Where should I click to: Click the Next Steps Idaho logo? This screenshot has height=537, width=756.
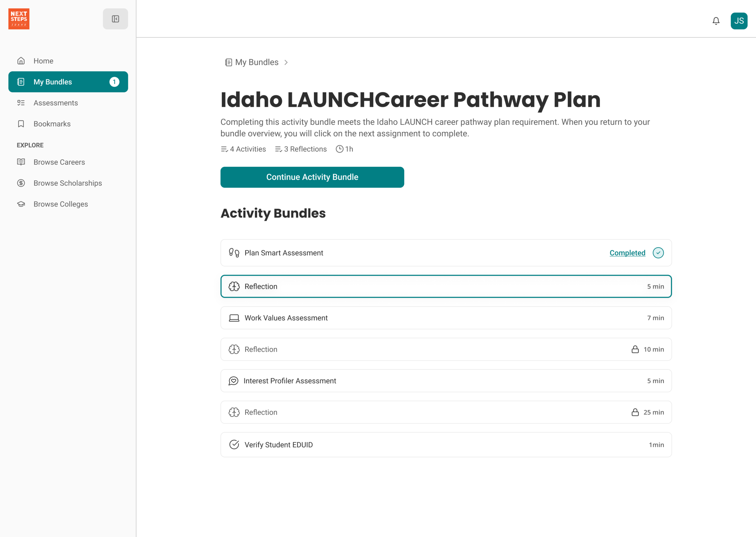19,19
